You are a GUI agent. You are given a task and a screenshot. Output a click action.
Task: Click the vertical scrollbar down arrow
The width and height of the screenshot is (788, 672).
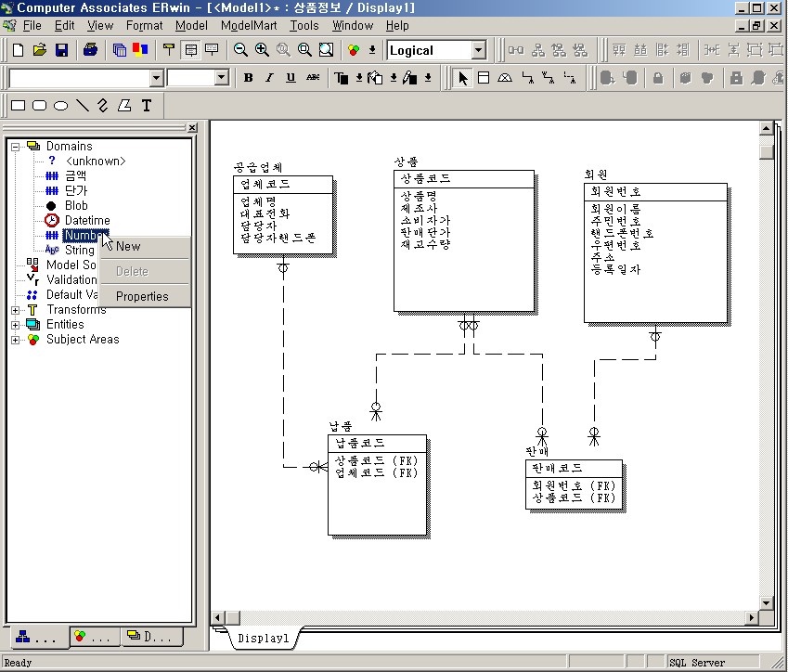pyautogui.click(x=766, y=602)
